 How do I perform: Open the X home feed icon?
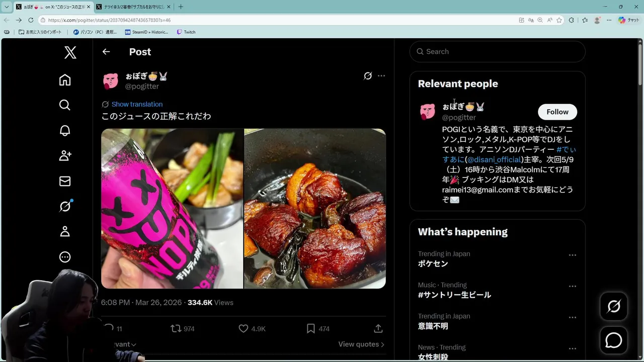tap(65, 80)
